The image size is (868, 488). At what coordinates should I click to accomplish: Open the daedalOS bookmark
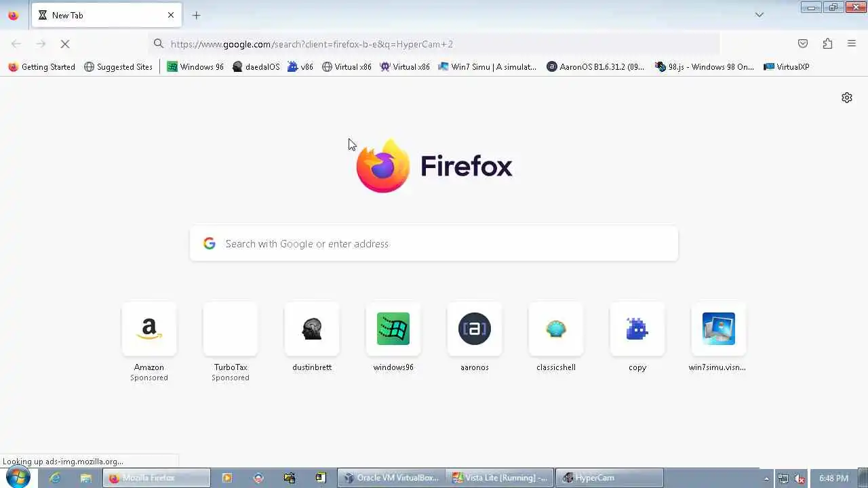[256, 67]
